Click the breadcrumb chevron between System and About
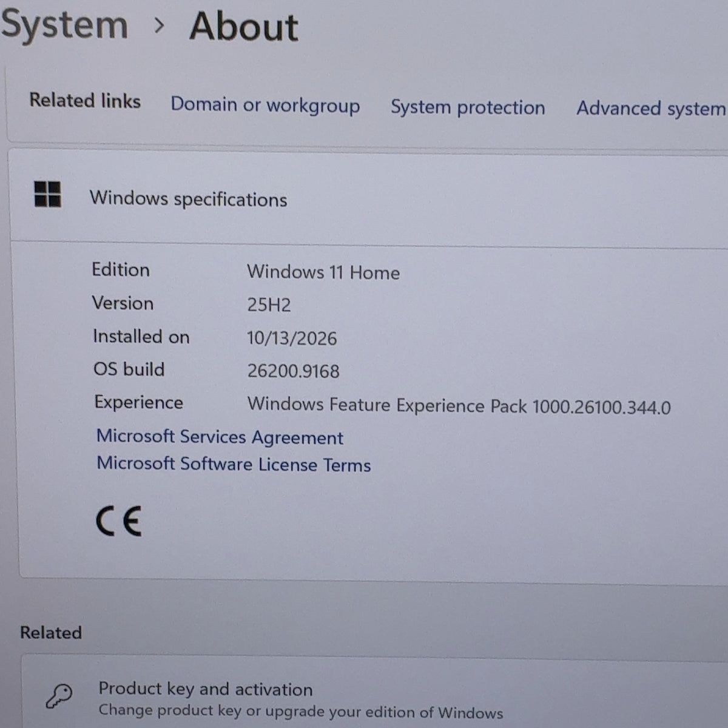 160,25
